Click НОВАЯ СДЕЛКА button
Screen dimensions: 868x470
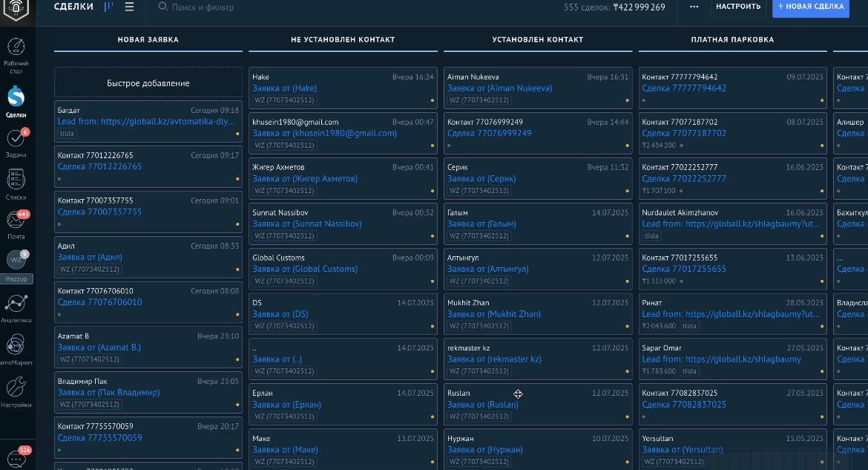[x=811, y=7]
